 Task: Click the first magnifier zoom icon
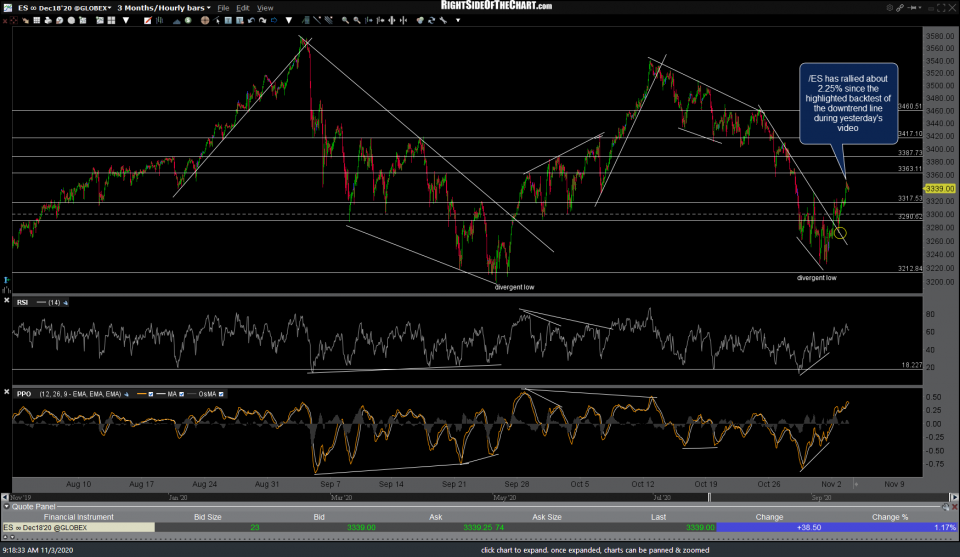345,20
